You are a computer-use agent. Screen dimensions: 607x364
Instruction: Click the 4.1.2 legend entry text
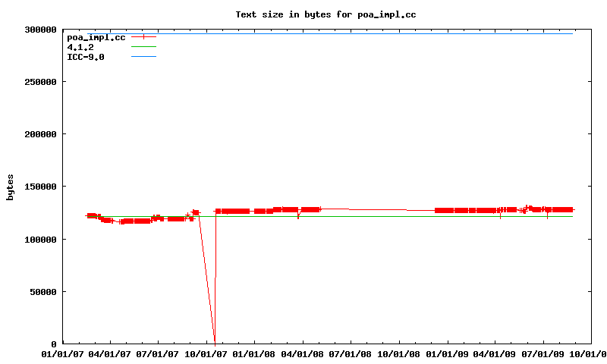pos(80,47)
